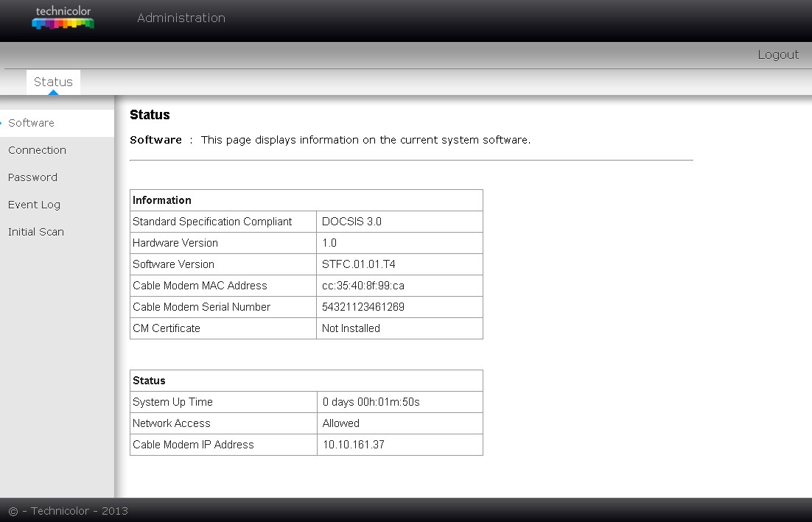Click the Administration header title
The image size is (812, 522).
[x=181, y=18]
